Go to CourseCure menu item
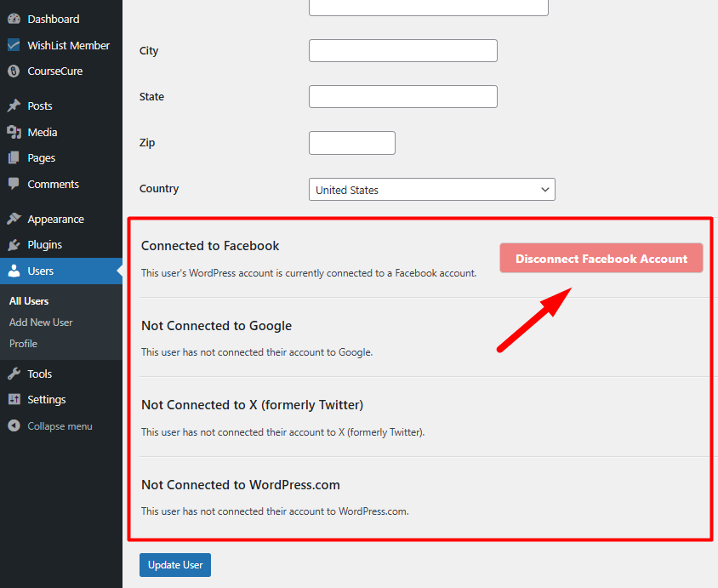 [55, 71]
